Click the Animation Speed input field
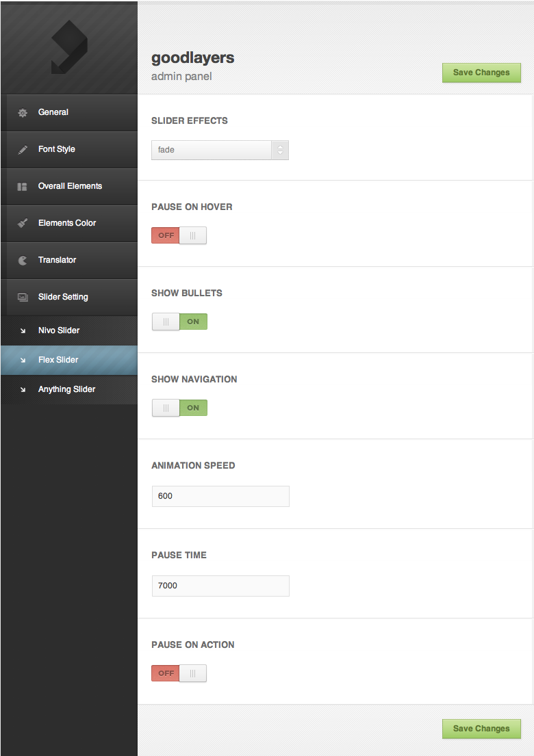The image size is (534, 756). [220, 496]
